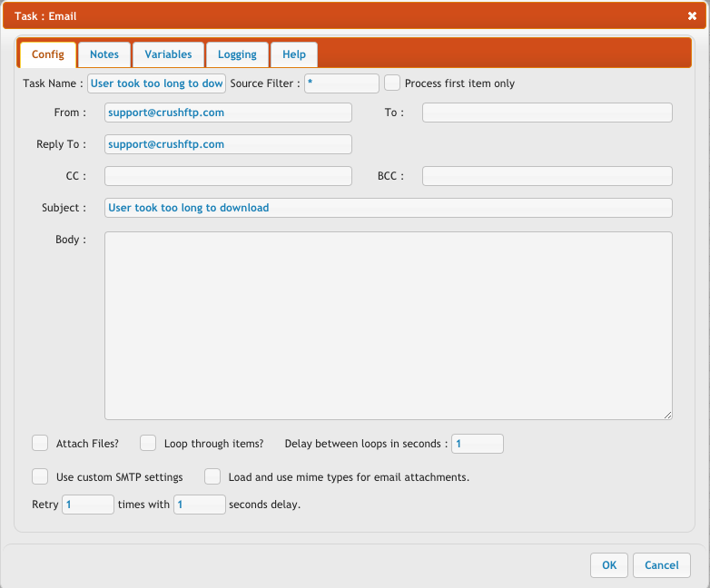Open the Variables tab
This screenshot has height=588, width=710.
(x=168, y=54)
